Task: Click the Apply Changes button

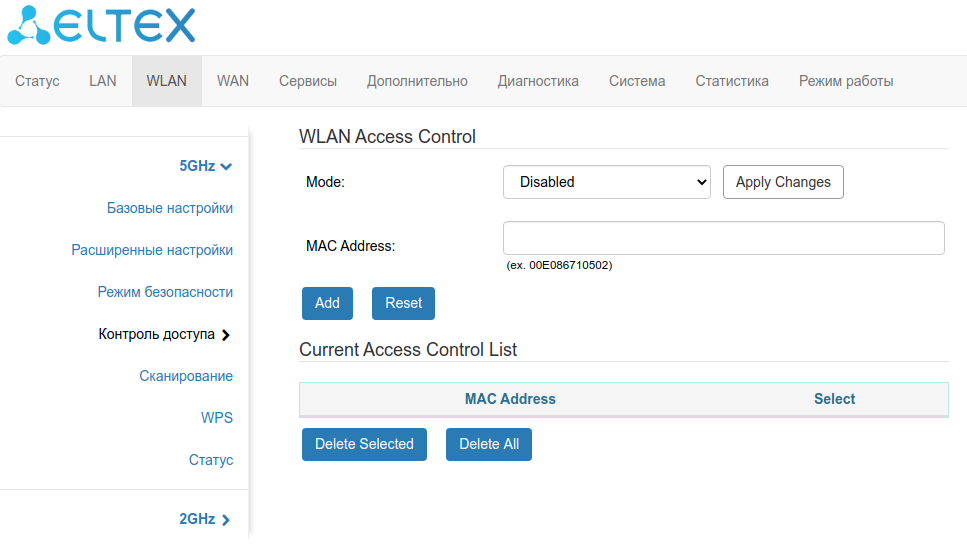Action: pos(783,182)
